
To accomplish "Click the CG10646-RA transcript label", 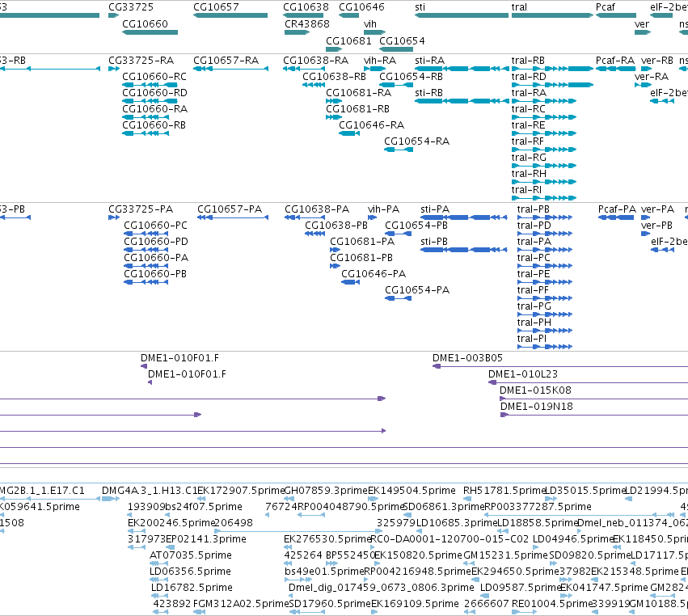I will point(371,125).
